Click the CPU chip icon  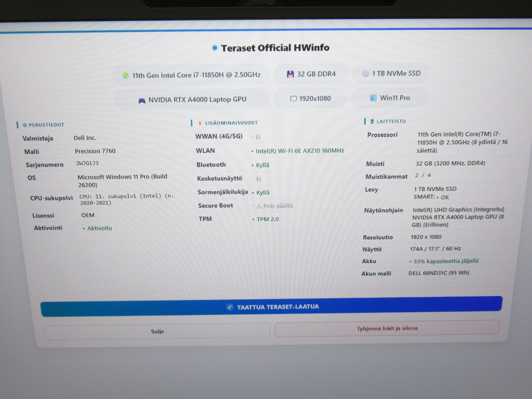(x=125, y=76)
